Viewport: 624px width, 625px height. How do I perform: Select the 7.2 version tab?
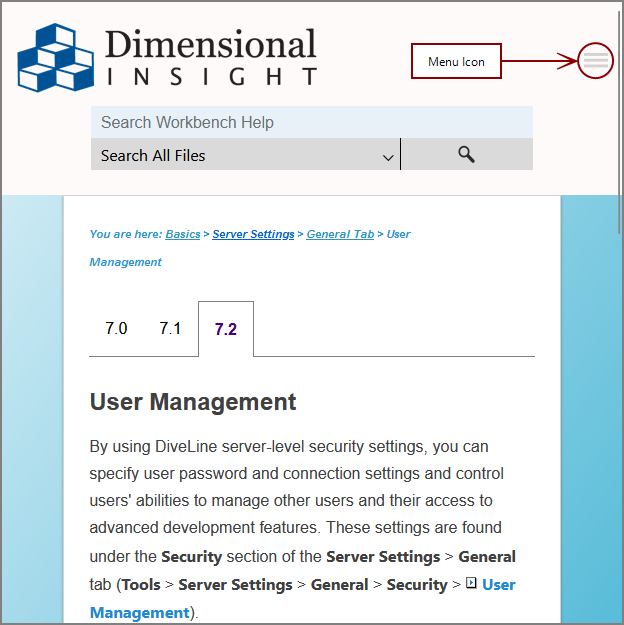pos(226,329)
